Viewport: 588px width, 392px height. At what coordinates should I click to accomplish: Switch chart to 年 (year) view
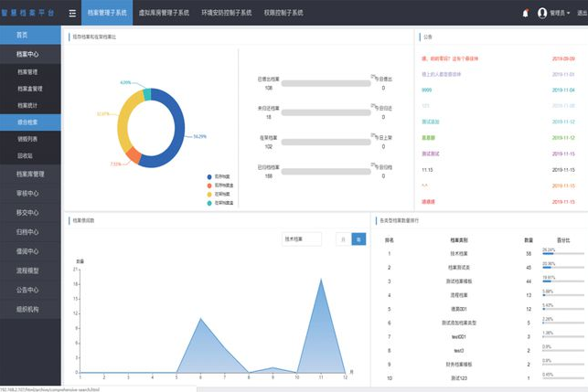(358, 239)
